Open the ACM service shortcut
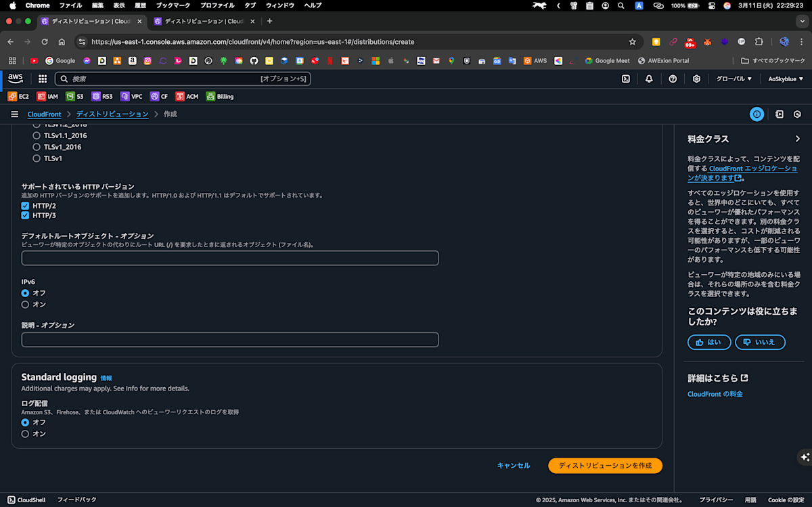The width and height of the screenshot is (812, 507). [187, 96]
